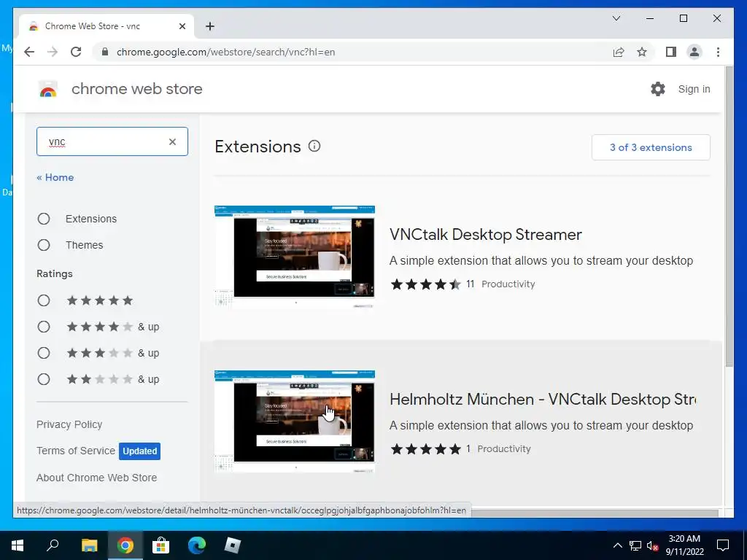This screenshot has height=560, width=747.
Task: Open a new tab with the plus button
Action: pyautogui.click(x=209, y=26)
